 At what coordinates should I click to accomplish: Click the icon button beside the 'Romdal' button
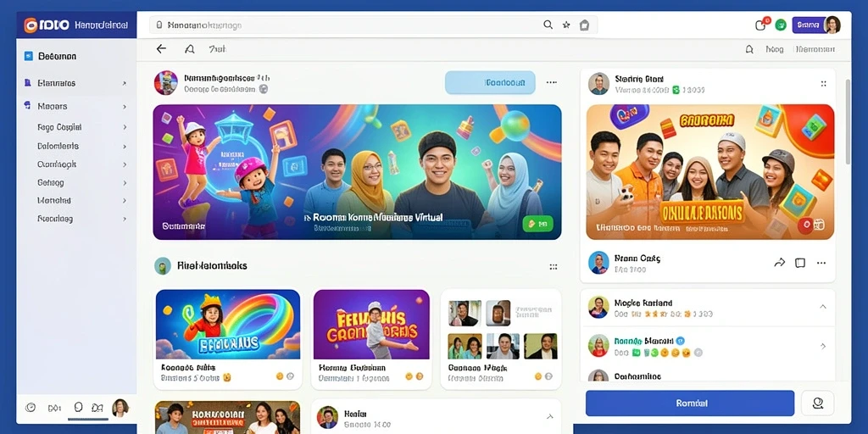coord(818,403)
